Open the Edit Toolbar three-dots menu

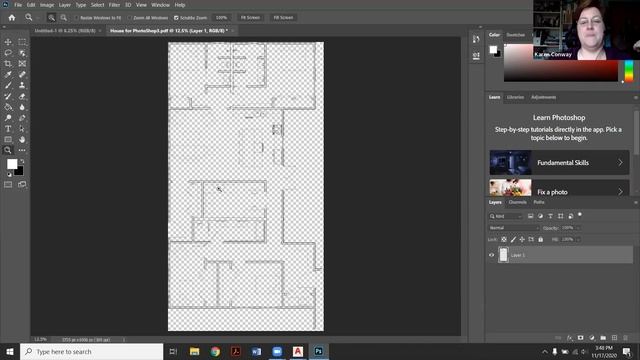22,150
